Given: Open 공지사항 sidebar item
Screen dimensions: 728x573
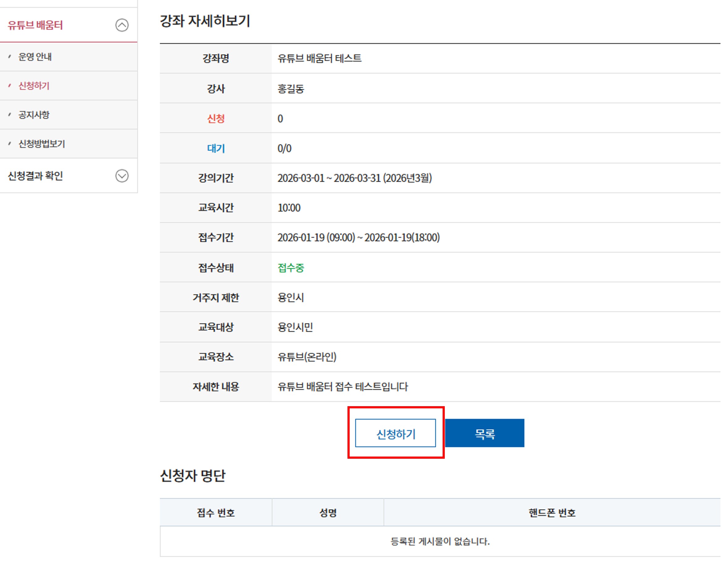Looking at the screenshot, I should (34, 115).
